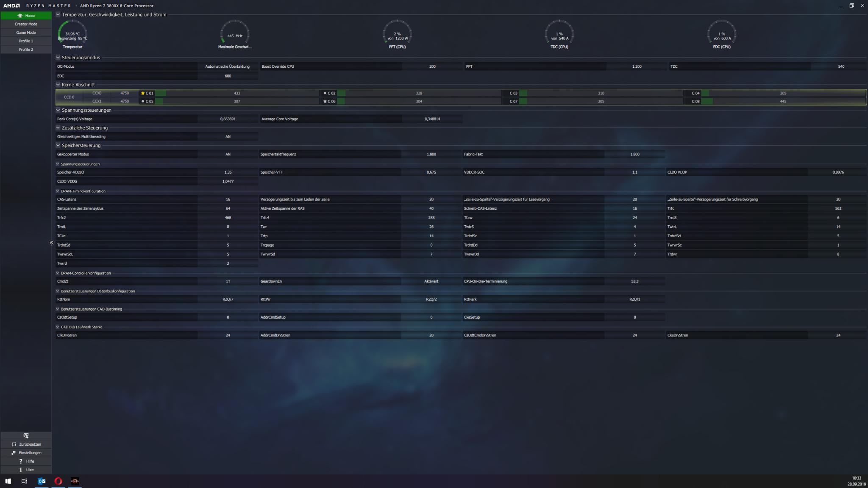Viewport: 868px width, 488px height.
Task: Select Profile 2 in sidebar
Action: (26, 50)
